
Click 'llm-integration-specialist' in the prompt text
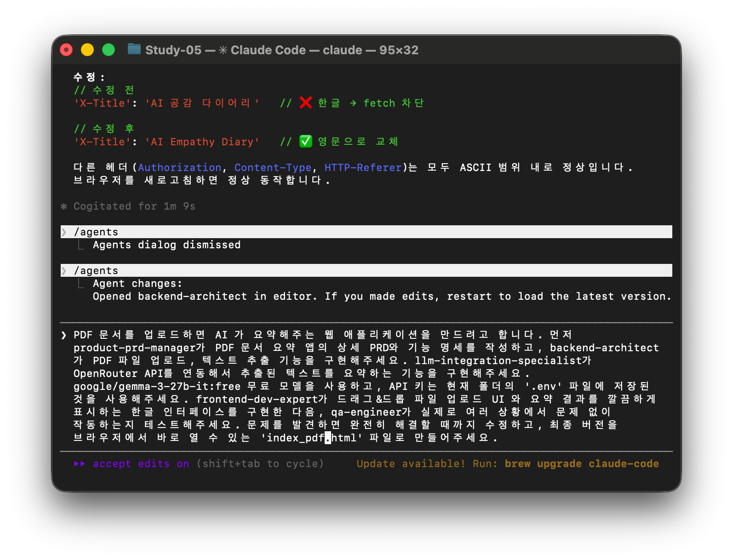498,360
